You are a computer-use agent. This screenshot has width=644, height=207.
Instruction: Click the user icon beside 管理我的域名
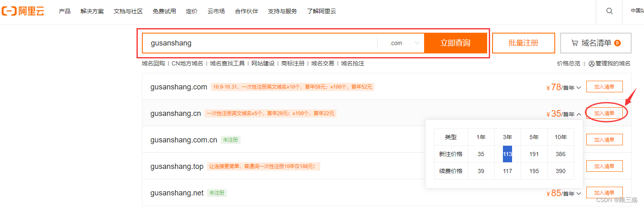pyautogui.click(x=592, y=64)
